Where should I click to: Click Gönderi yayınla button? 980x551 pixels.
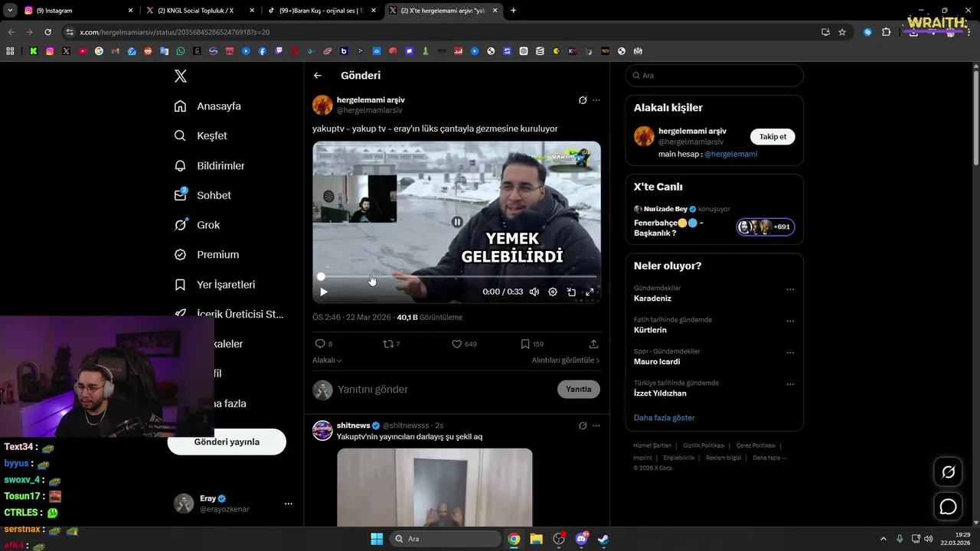click(227, 442)
